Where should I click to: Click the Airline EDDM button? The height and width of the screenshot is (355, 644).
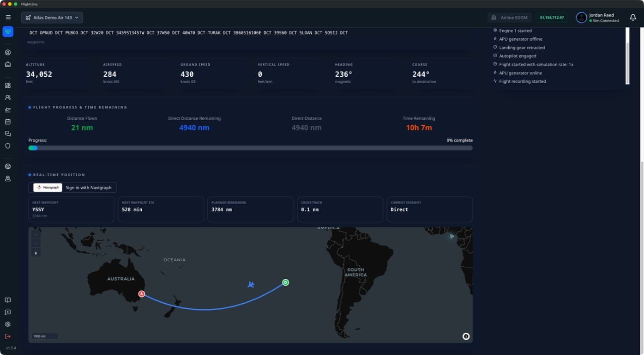pyautogui.click(x=510, y=18)
